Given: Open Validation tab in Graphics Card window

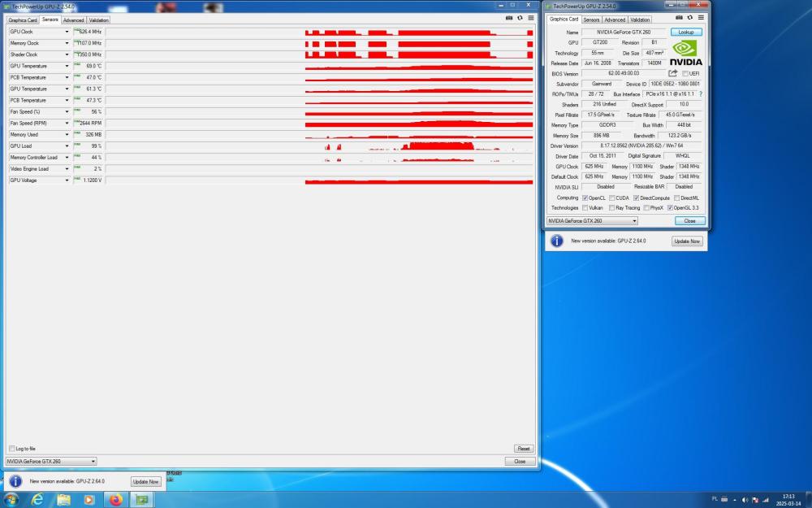Looking at the screenshot, I should tap(640, 20).
